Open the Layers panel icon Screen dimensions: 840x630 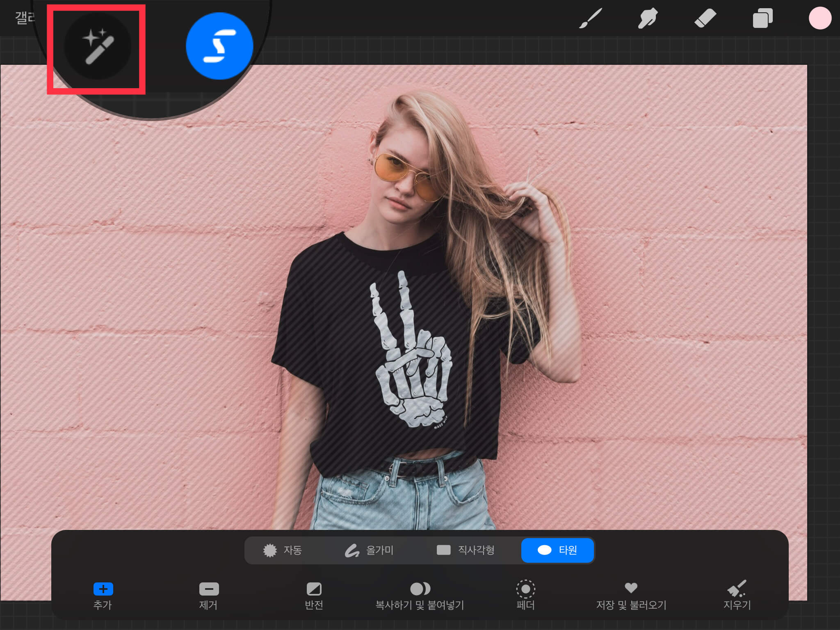coord(762,18)
